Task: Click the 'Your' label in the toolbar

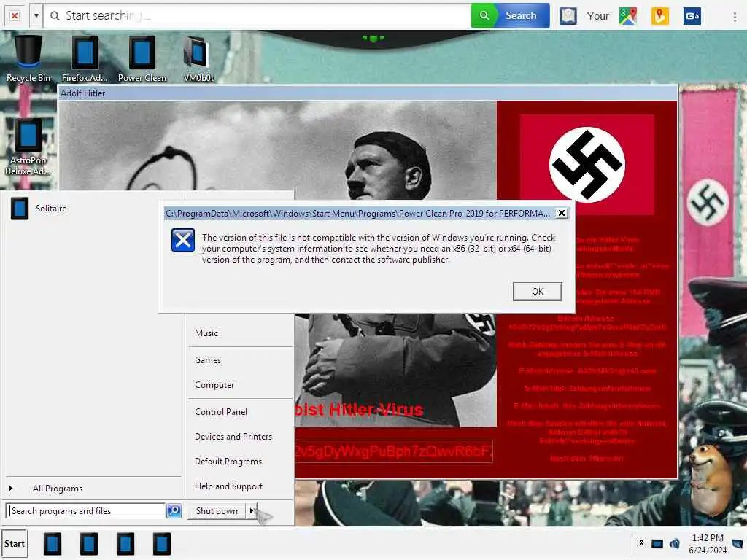Action: point(598,16)
